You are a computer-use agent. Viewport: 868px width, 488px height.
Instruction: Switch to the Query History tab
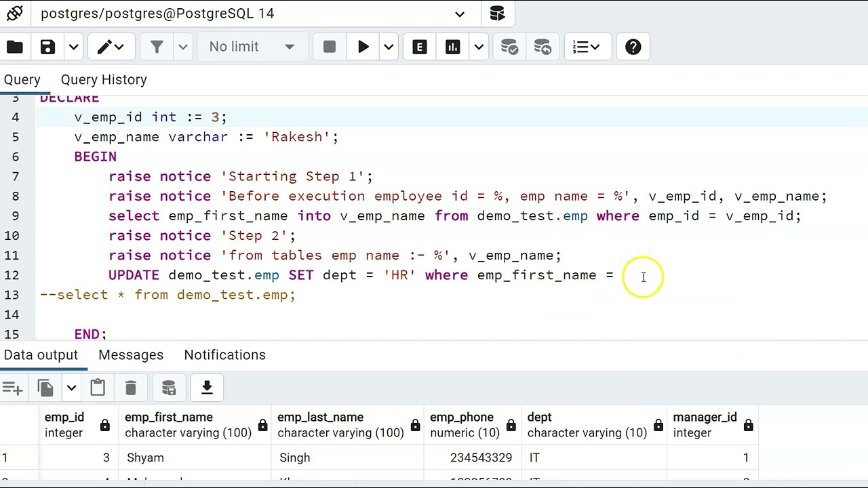(x=104, y=79)
